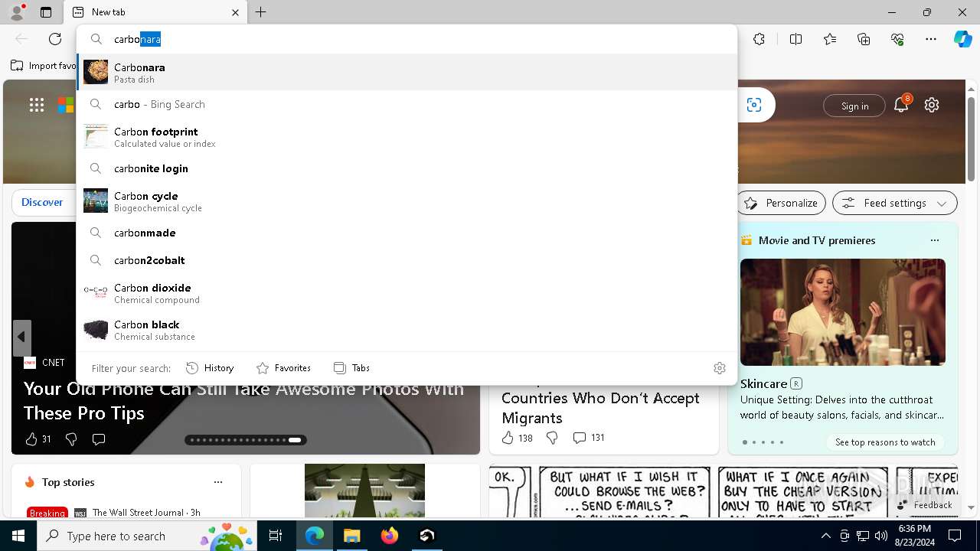This screenshot has width=980, height=551.
Task: Open File Explorer from taskbar
Action: [x=351, y=536]
